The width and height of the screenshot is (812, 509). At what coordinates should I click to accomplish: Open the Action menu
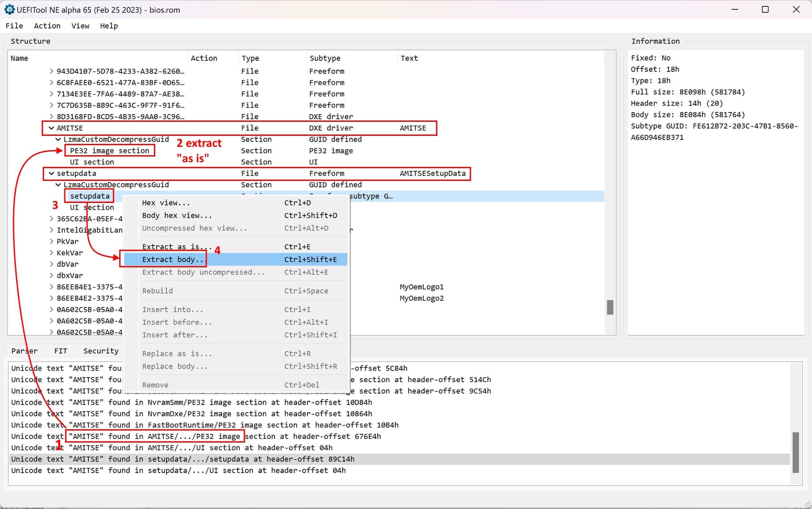coord(47,26)
